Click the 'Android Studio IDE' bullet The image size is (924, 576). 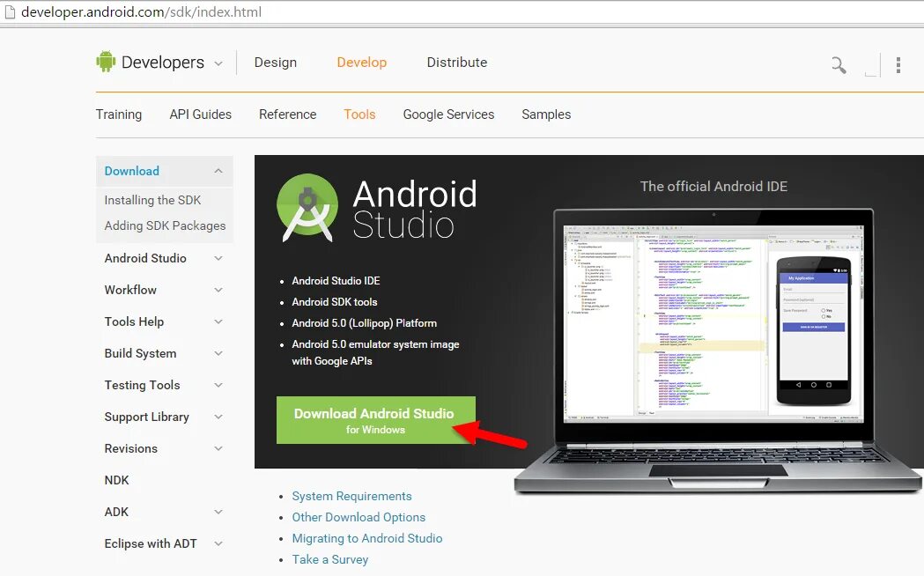click(x=336, y=281)
